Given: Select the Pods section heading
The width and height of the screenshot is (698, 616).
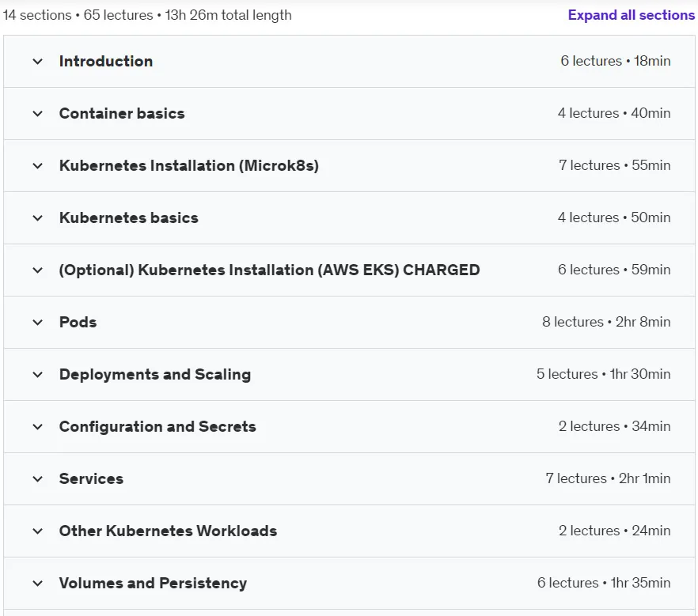Looking at the screenshot, I should (x=78, y=322).
